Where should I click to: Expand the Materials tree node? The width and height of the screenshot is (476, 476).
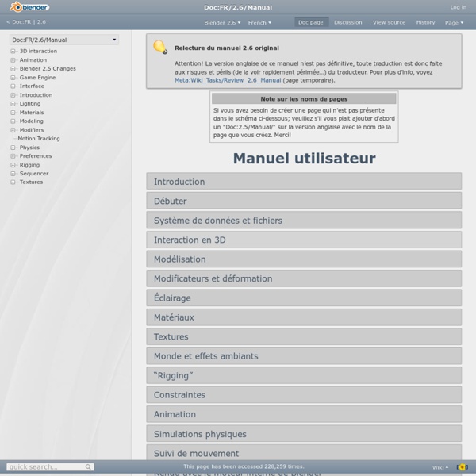coord(13,113)
